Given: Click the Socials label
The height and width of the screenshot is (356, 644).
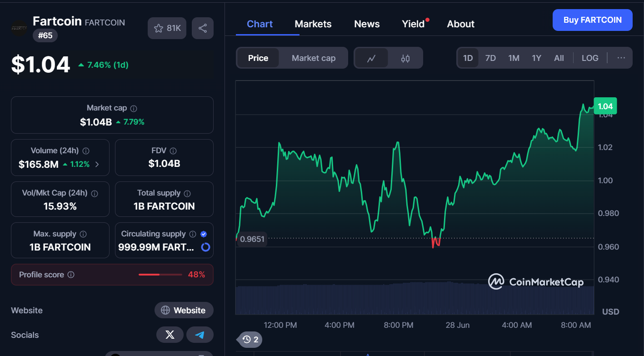Looking at the screenshot, I should point(25,335).
